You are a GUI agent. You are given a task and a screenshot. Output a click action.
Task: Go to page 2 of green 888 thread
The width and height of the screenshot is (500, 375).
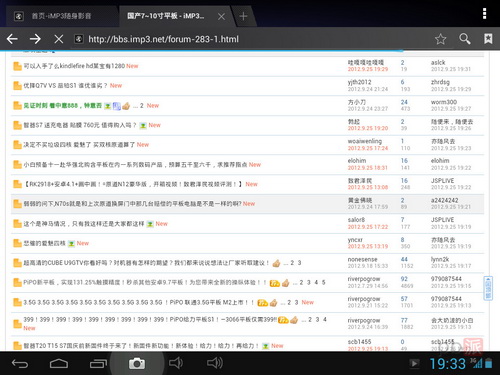(x=142, y=105)
